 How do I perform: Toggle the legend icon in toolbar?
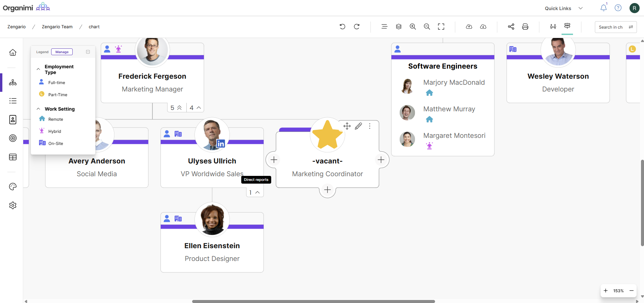click(x=567, y=26)
